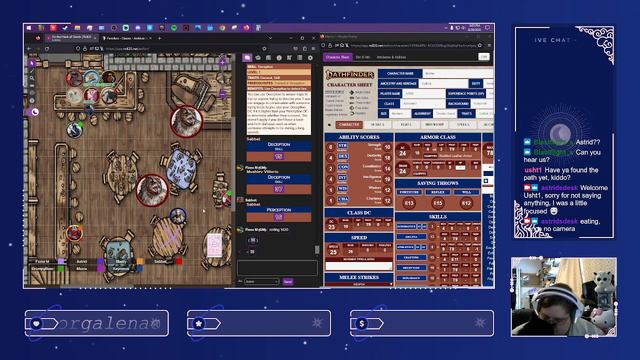Toggle the round option left of CHARACTER tab
This screenshot has width=640, height=360.
pyautogui.click(x=330, y=125)
